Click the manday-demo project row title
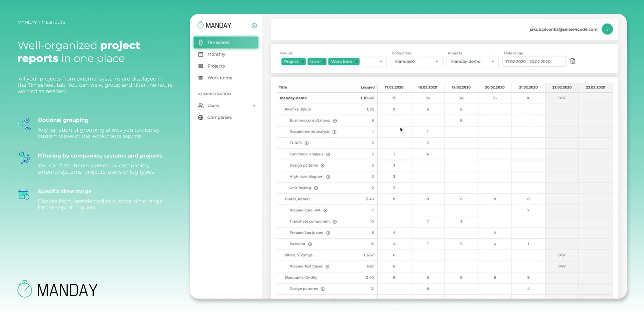Image resolution: width=644 pixels, height=315 pixels. (293, 98)
